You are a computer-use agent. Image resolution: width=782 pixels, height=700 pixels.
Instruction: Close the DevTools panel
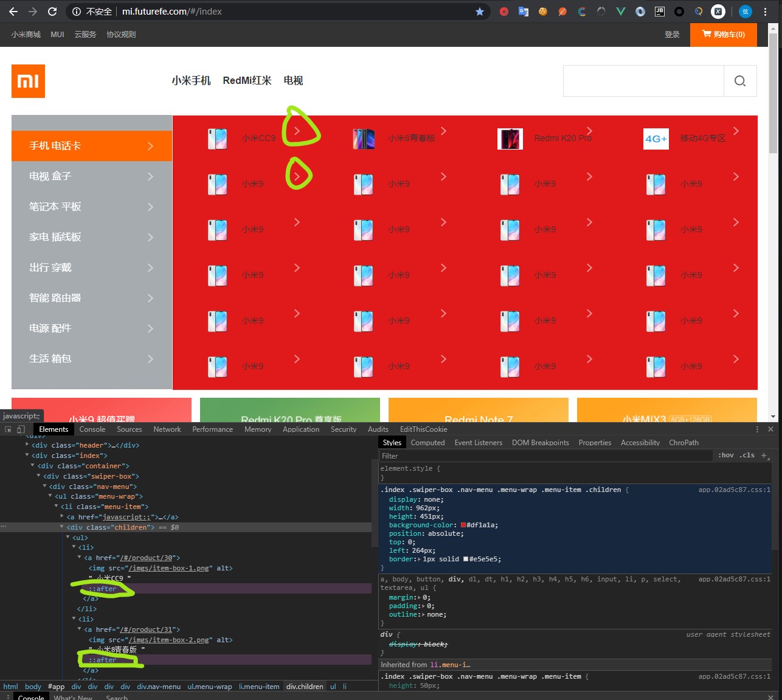[770, 429]
